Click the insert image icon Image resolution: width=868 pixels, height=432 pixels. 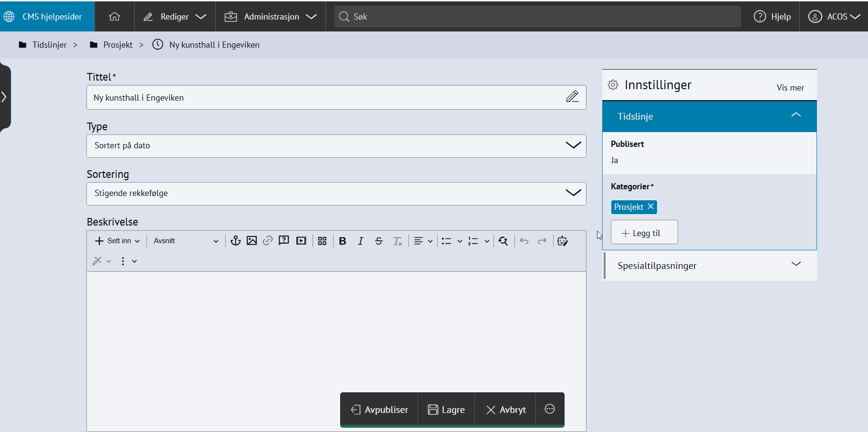251,241
